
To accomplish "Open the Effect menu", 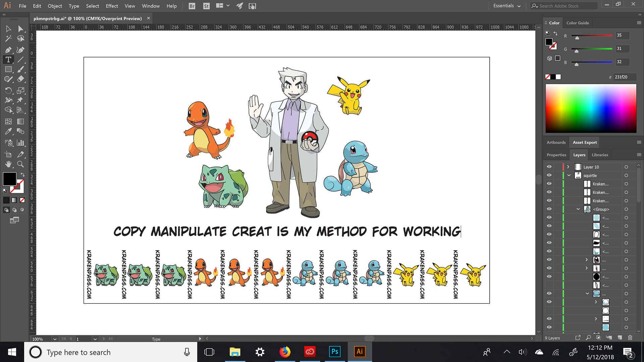I will tap(112, 6).
